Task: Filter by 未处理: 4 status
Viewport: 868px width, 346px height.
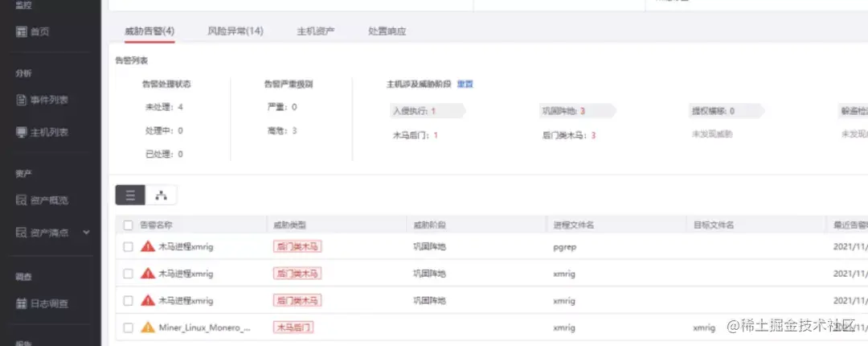Action: (x=164, y=107)
